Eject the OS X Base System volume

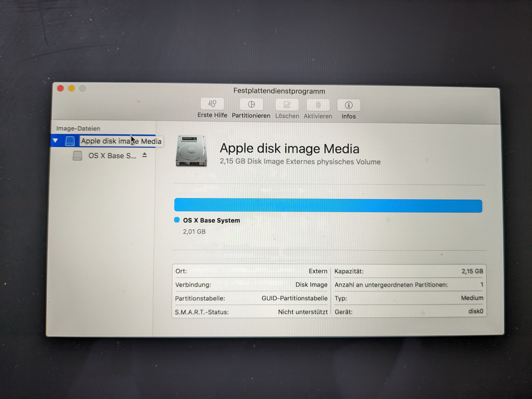[x=144, y=155]
